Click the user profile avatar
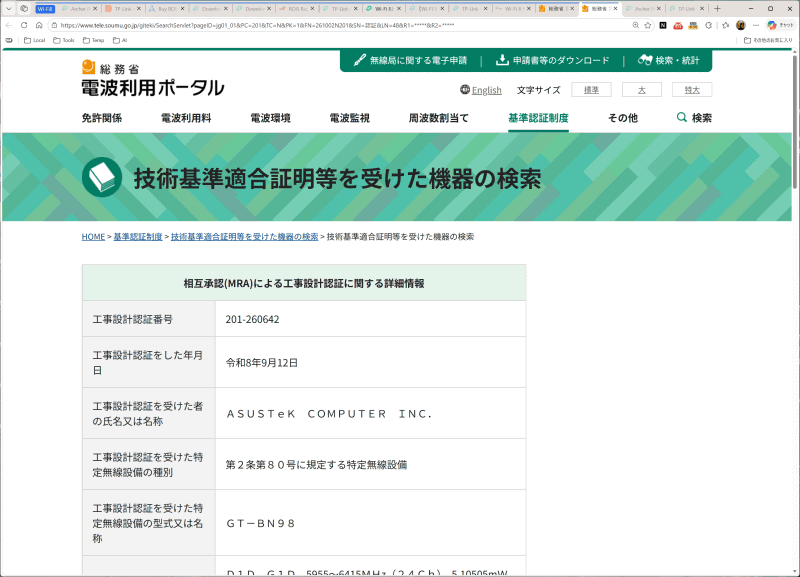The height and width of the screenshot is (577, 800). tap(741, 25)
